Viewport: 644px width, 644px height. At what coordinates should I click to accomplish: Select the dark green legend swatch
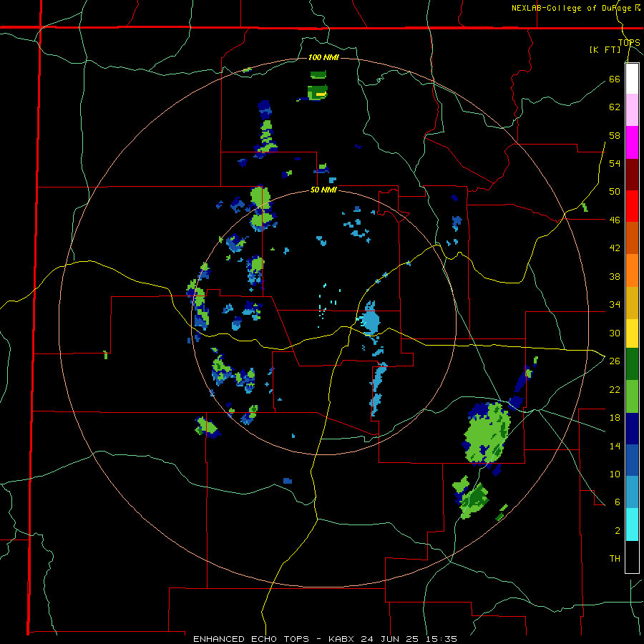click(632, 364)
